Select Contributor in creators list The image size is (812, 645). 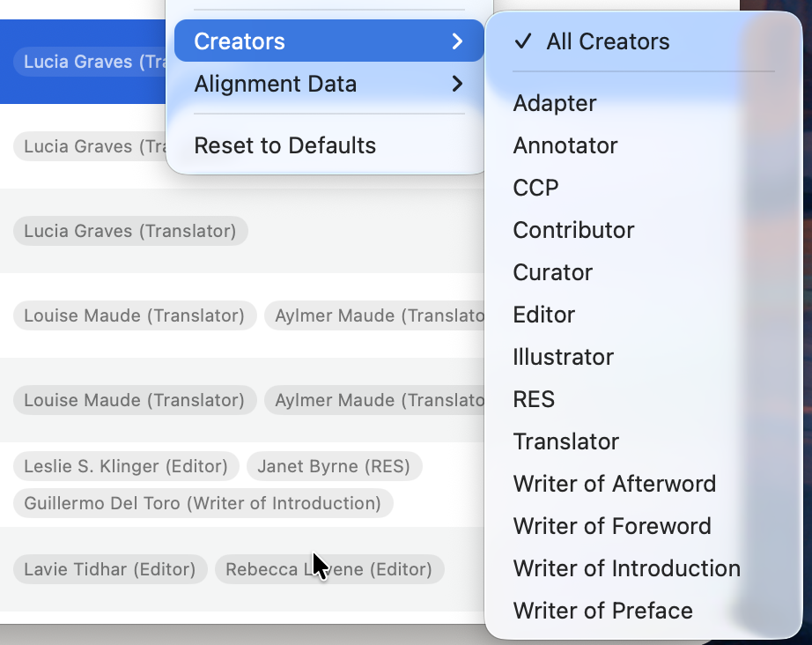[643, 230]
